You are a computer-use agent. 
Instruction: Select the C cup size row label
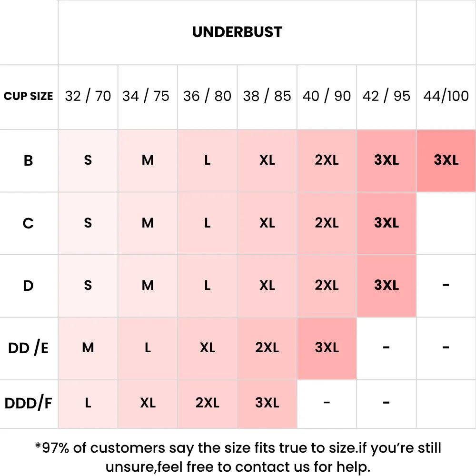pos(29,223)
